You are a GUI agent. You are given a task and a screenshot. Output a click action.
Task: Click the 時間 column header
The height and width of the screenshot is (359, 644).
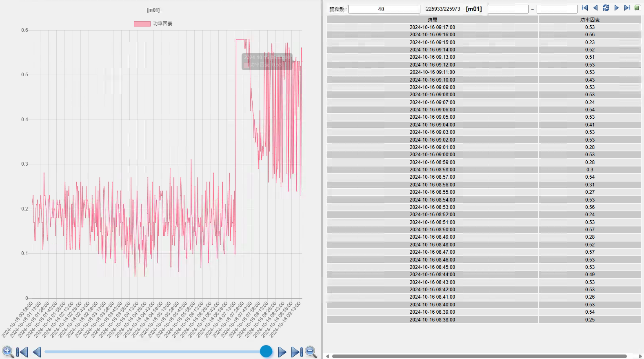point(432,20)
